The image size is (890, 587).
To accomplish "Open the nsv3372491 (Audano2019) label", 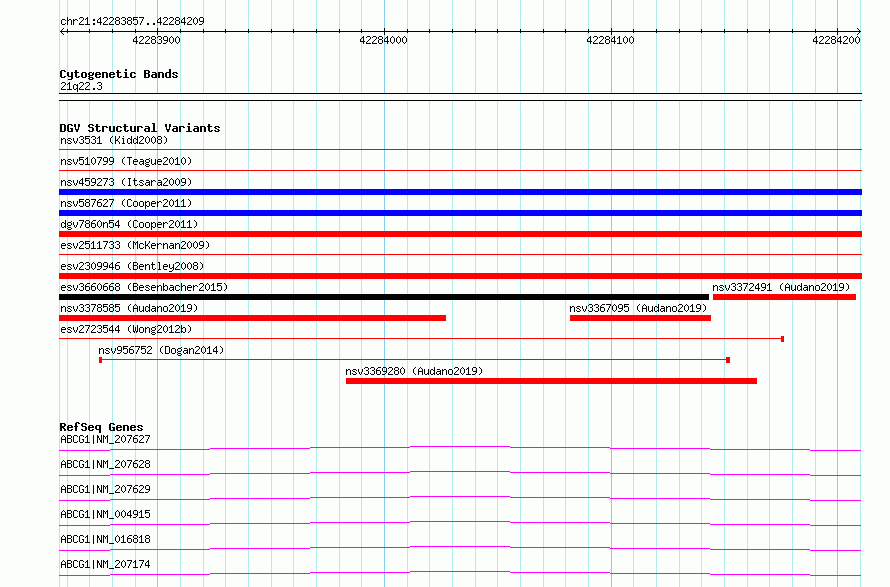I will coord(781,287).
